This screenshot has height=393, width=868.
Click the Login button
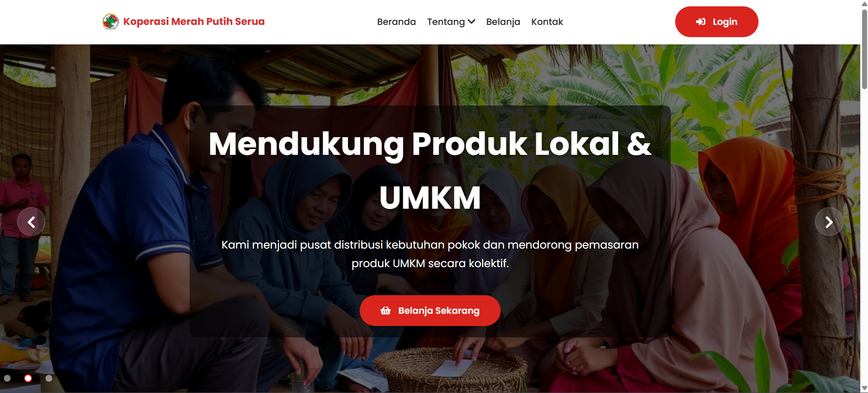coord(716,22)
